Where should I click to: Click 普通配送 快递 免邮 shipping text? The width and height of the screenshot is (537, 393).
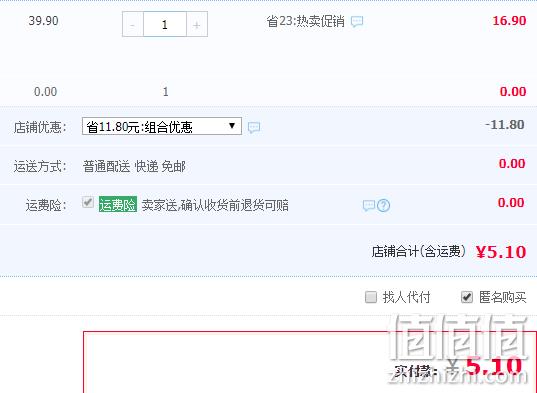tap(134, 167)
